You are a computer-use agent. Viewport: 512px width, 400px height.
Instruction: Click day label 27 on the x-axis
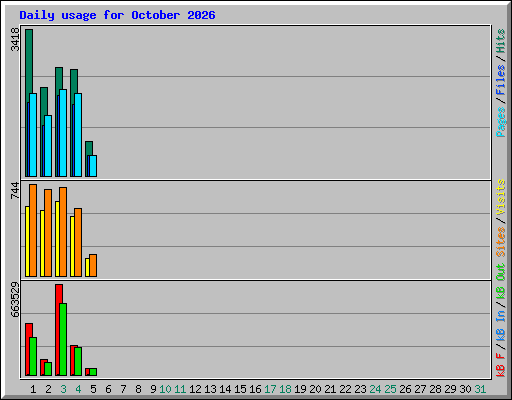coord(420,389)
